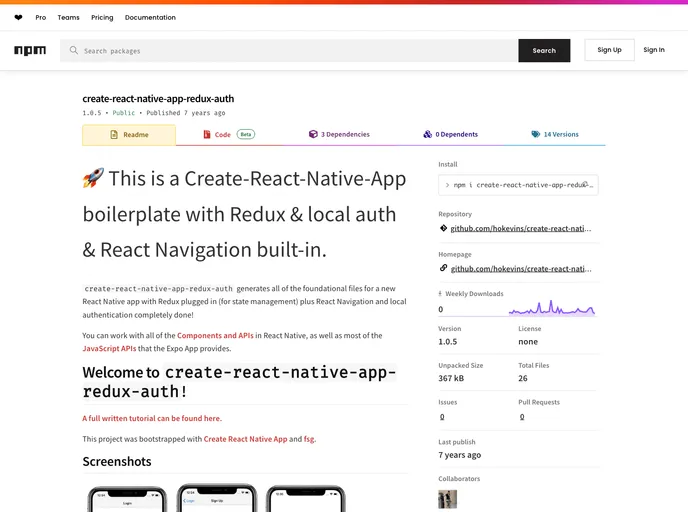Click the Weekly Downloads arrow icon
688x512 pixels.
click(440, 294)
